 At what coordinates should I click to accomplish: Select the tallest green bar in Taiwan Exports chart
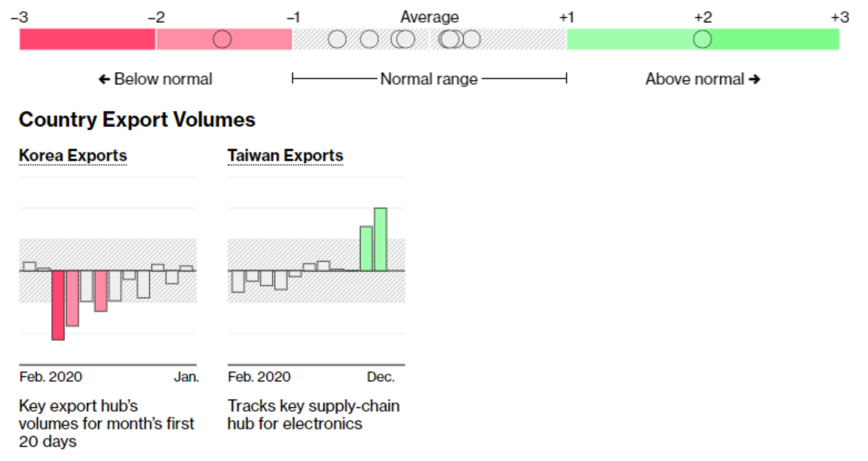coord(381,239)
